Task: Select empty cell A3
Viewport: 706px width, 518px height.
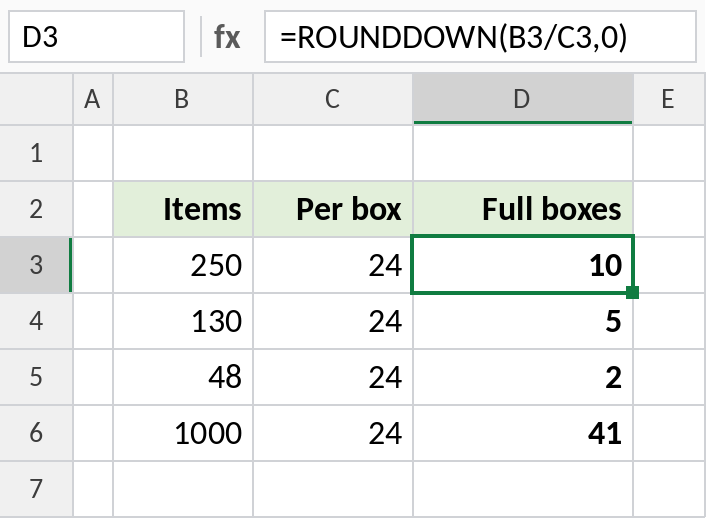Action: 93,265
